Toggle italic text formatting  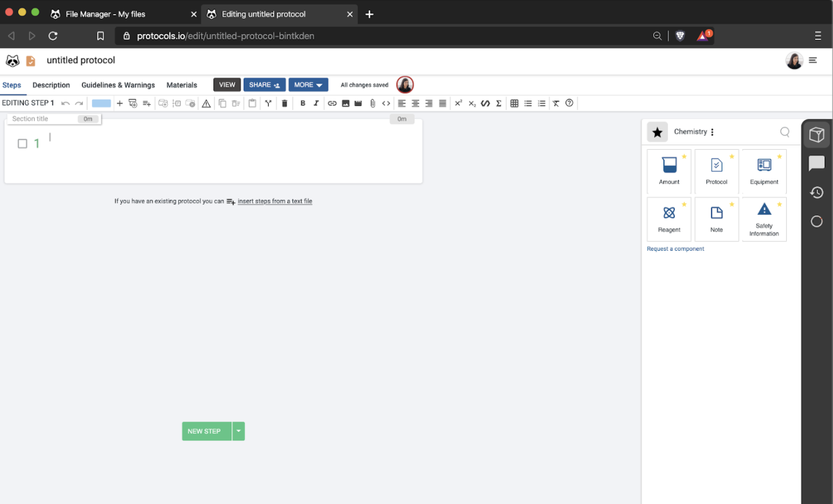[315, 103]
